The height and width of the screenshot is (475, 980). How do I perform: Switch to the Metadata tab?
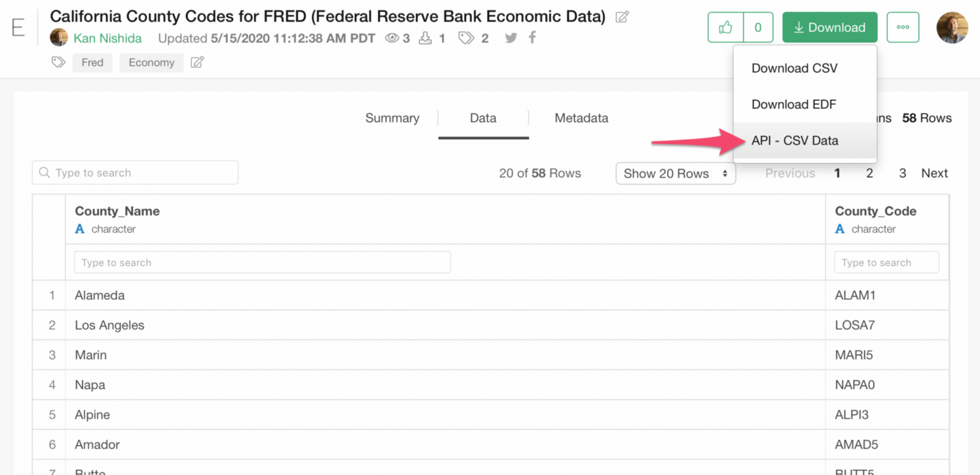point(581,118)
